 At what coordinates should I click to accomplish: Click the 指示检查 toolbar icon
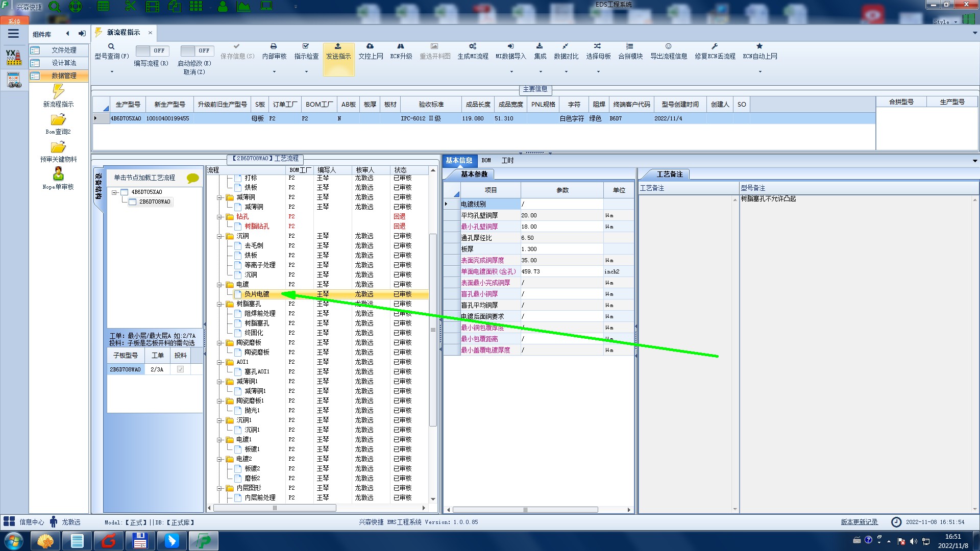306,46
